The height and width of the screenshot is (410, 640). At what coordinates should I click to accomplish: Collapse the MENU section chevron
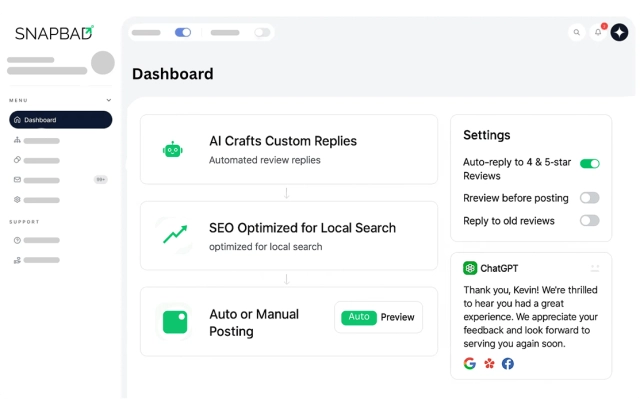108,100
